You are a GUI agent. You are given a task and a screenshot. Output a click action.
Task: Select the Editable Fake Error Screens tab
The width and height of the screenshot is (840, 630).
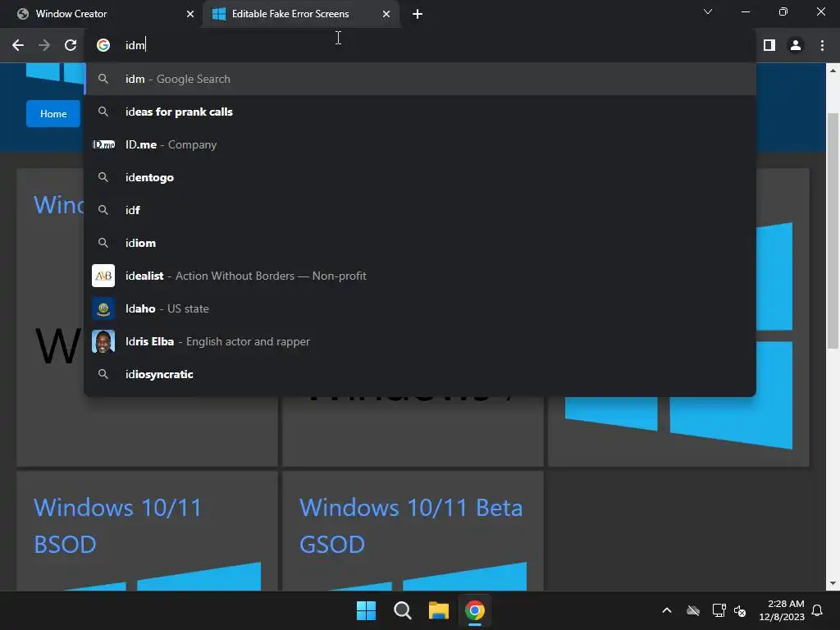click(301, 14)
